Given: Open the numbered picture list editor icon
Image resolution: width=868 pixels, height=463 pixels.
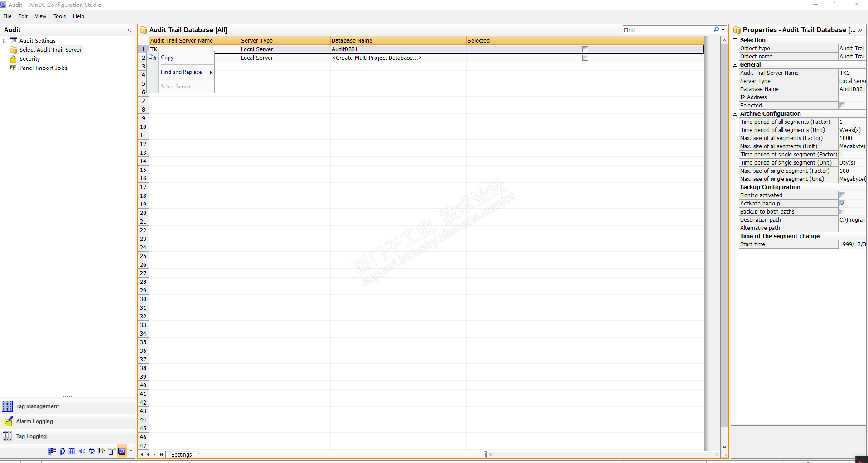Looking at the screenshot, I should tap(102, 451).
